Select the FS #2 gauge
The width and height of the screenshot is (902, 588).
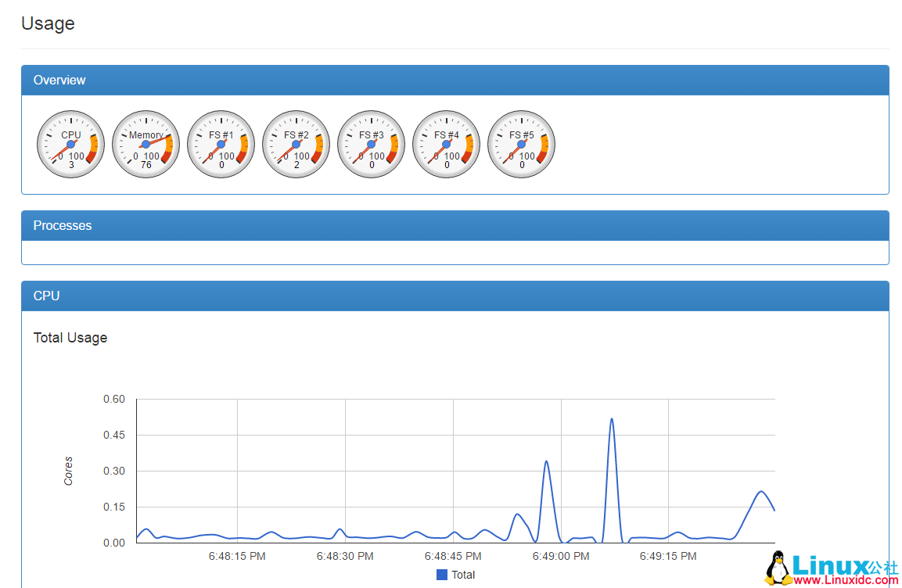coord(296,145)
